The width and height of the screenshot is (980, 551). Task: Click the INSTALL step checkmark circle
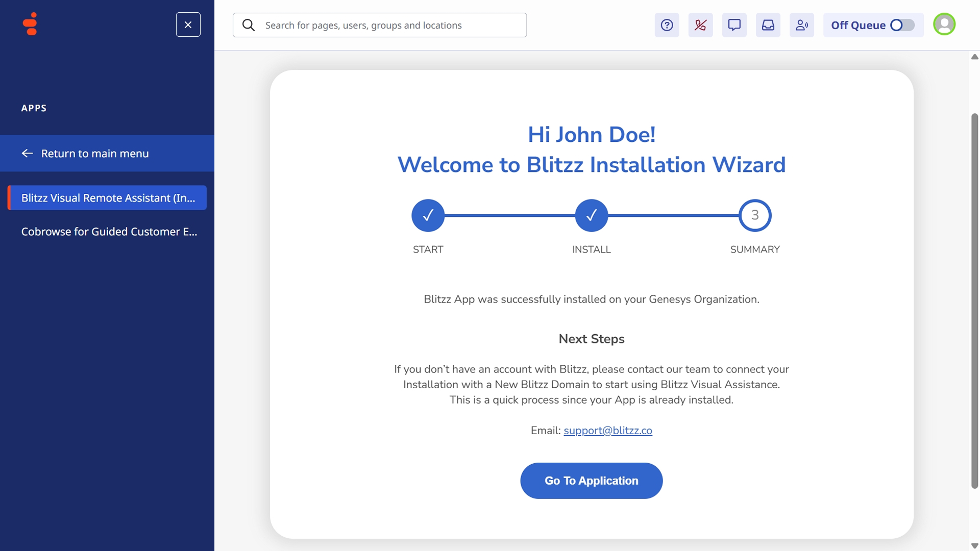pyautogui.click(x=591, y=215)
